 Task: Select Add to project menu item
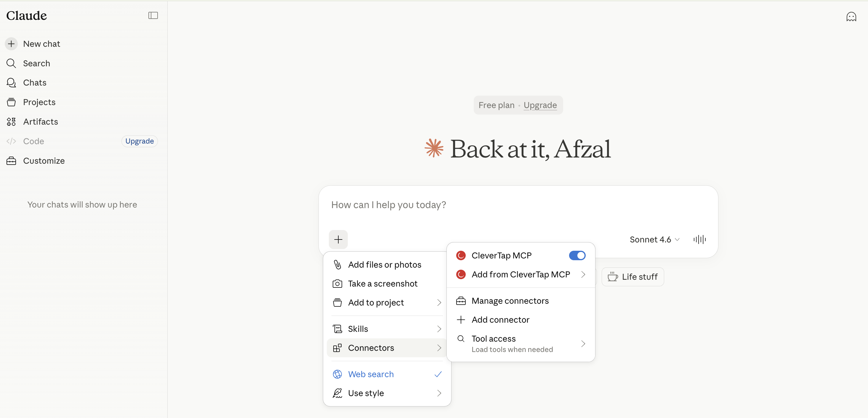pyautogui.click(x=387, y=303)
